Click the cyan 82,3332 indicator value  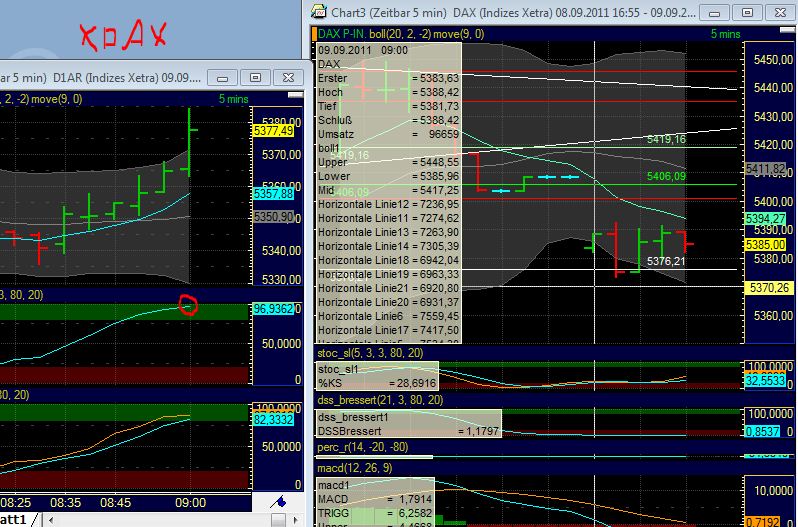pyautogui.click(x=273, y=420)
